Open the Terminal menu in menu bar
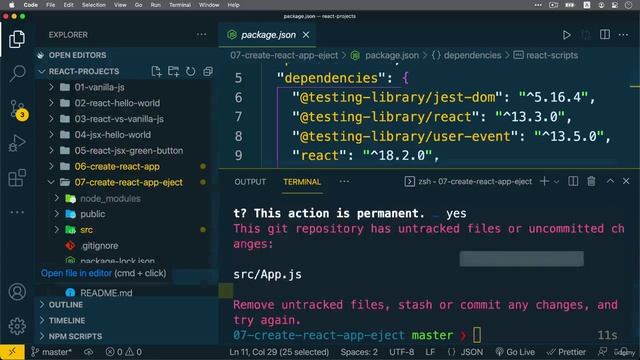The height and width of the screenshot is (360, 640). click(x=180, y=5)
